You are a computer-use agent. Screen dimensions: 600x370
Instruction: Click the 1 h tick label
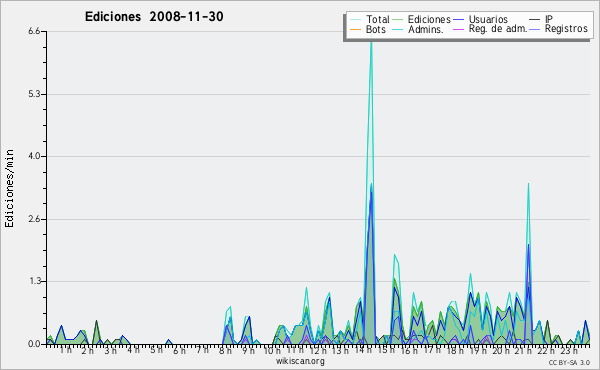tap(65, 350)
